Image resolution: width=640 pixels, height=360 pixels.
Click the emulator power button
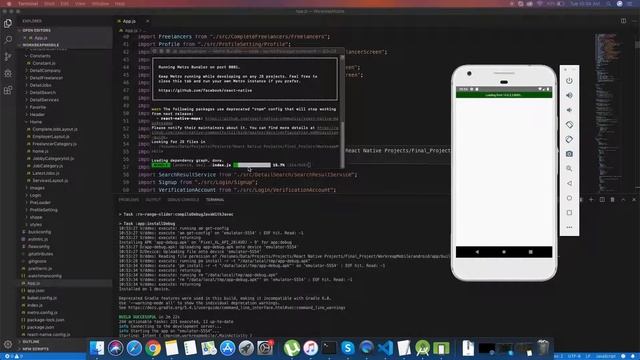point(569,80)
